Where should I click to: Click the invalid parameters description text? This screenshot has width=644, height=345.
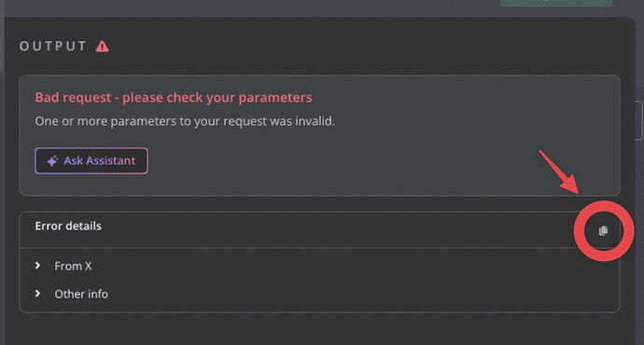[x=185, y=121]
